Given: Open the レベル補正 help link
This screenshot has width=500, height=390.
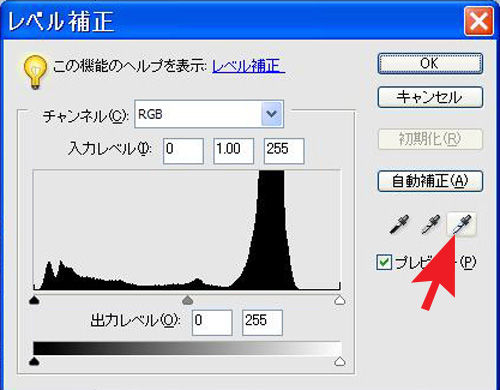Looking at the screenshot, I should pos(248,66).
